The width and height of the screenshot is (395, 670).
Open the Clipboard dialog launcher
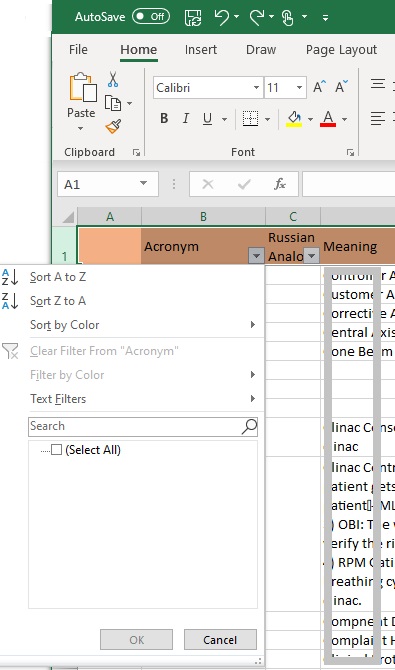pyautogui.click(x=136, y=152)
